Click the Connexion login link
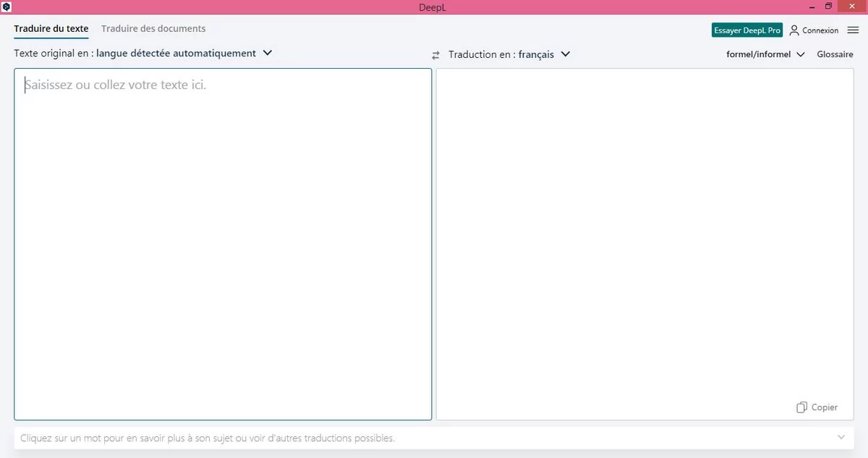Viewport: 868px width, 458px height. pyautogui.click(x=820, y=30)
